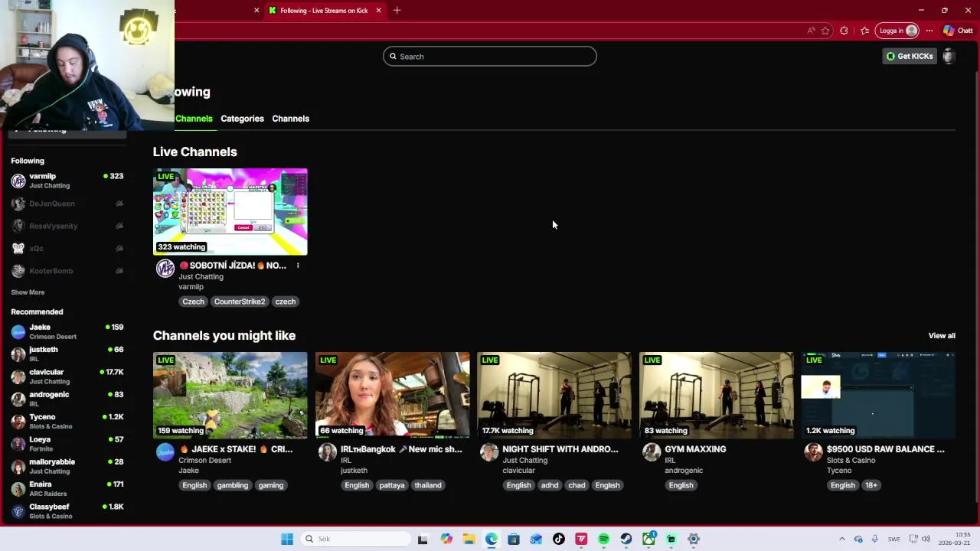Expand Show More in Following list

28,292
